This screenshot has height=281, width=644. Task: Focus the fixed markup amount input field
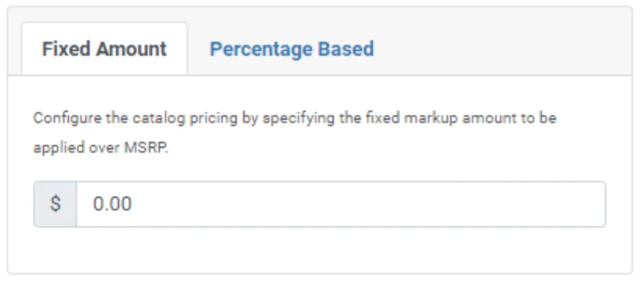[341, 204]
